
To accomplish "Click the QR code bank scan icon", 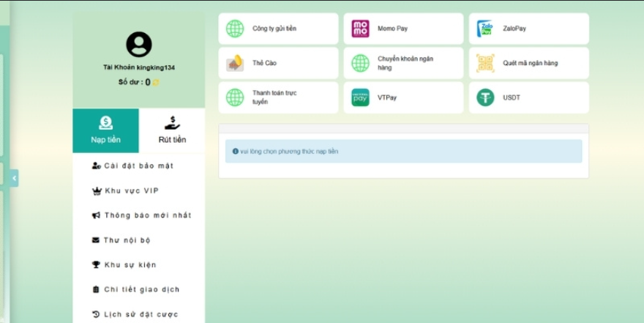I will click(485, 63).
